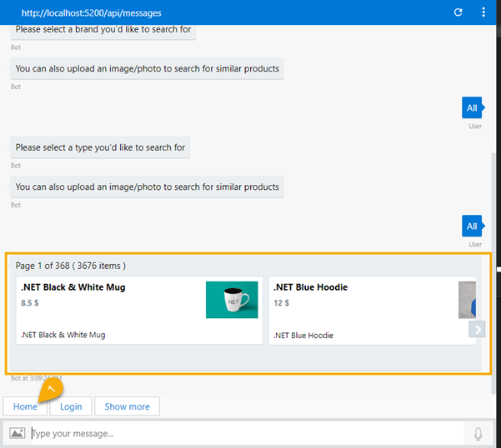
Task: Click the upload image icon
Action: [x=18, y=433]
